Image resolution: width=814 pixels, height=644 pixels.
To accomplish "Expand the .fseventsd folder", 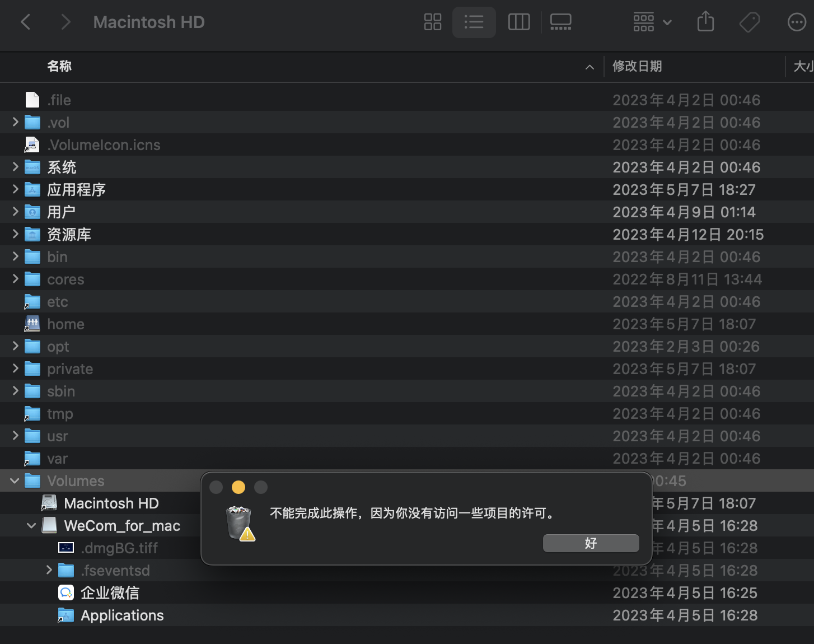I will click(x=49, y=570).
